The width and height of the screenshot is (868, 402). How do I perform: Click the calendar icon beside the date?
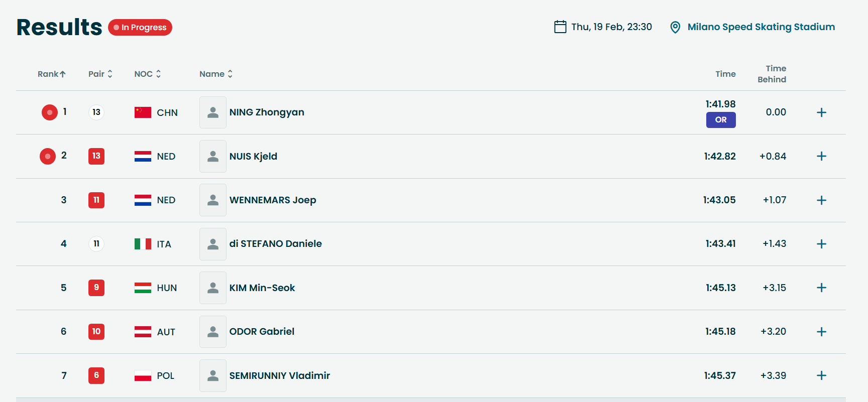[x=560, y=27]
